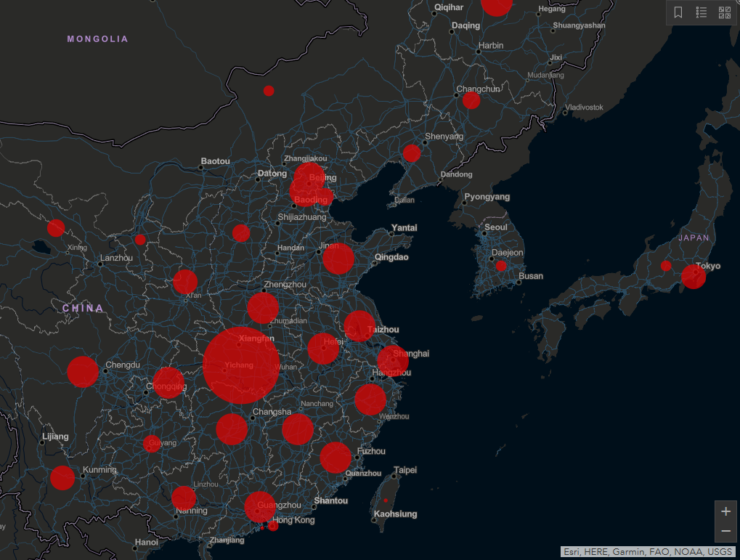Select the largest red circle near Yichang
Image resolution: width=740 pixels, height=560 pixels.
[241, 365]
